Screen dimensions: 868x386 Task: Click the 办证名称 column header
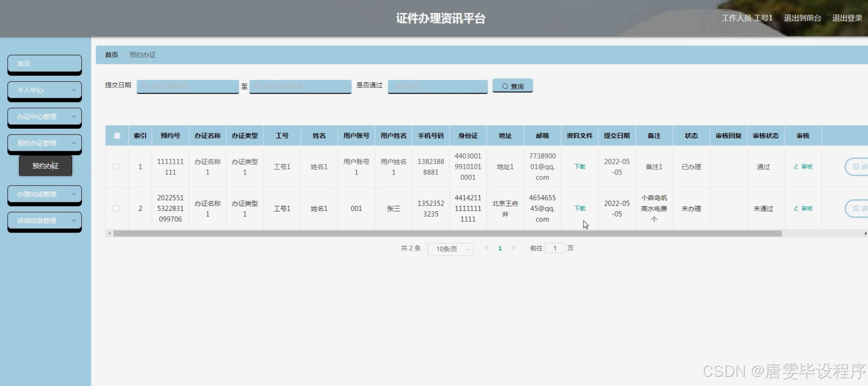click(208, 136)
